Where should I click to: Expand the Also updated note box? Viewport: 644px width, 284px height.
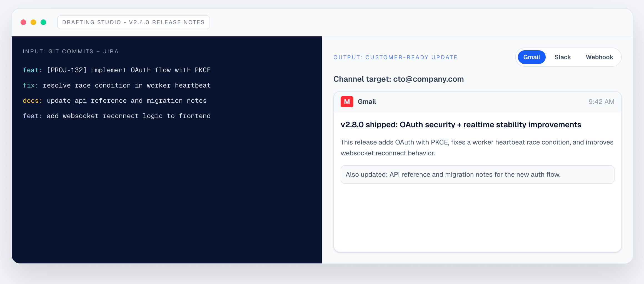point(477,174)
